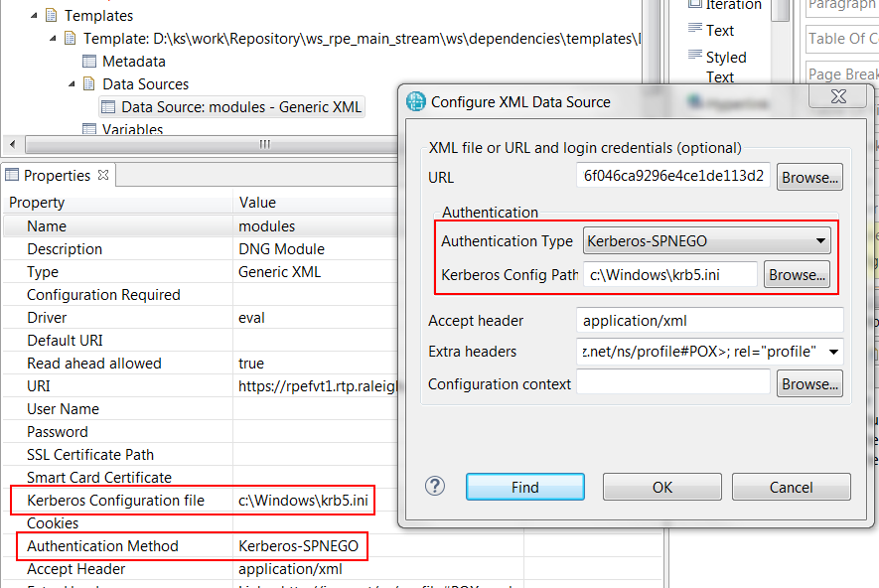
Task: Click the Variables node icon
Action: click(x=89, y=129)
